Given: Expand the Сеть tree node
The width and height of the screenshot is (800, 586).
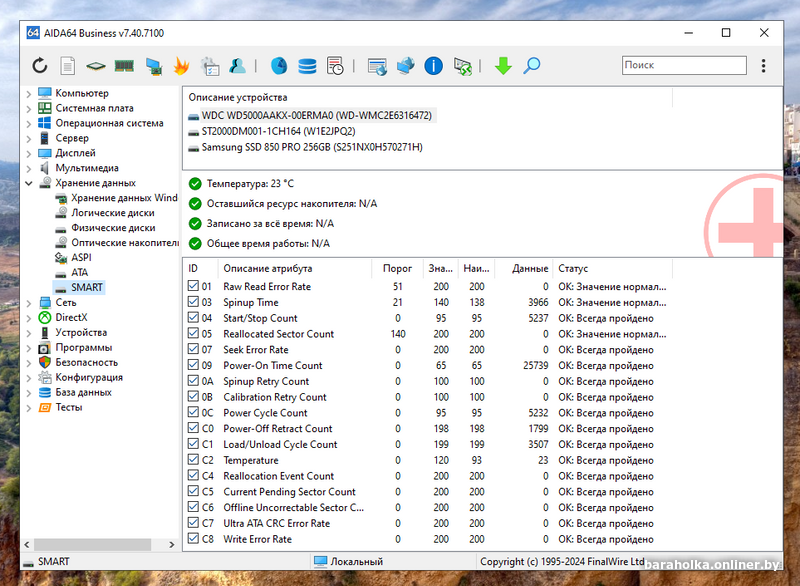Looking at the screenshot, I should (28, 302).
